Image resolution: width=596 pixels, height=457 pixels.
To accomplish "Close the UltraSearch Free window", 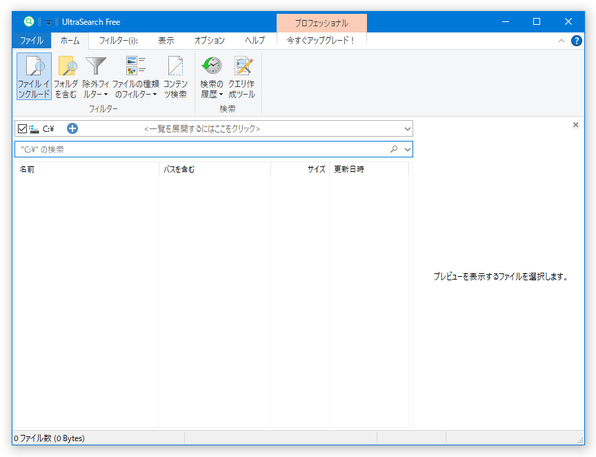I will click(x=568, y=22).
